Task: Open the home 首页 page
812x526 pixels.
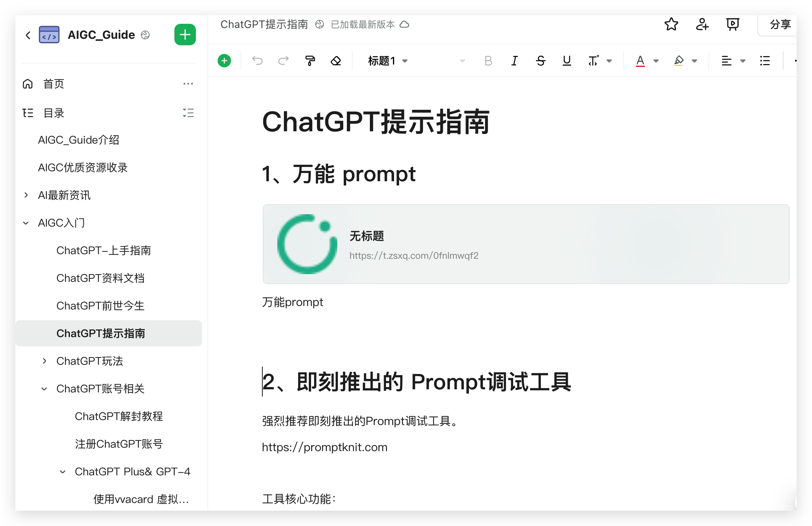Action: [x=53, y=84]
